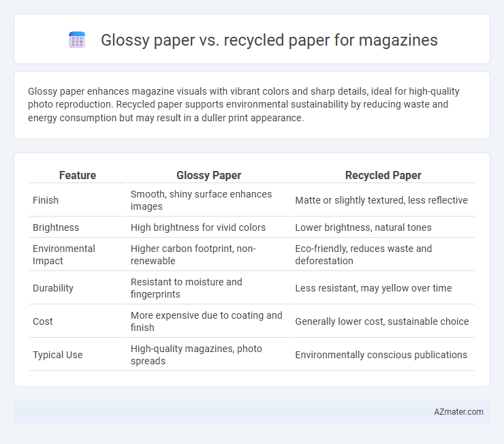Screen dimensions: 504x444
Task: Click 'More expensive due to coating and finish' cell
Action: pyautogui.click(x=208, y=321)
